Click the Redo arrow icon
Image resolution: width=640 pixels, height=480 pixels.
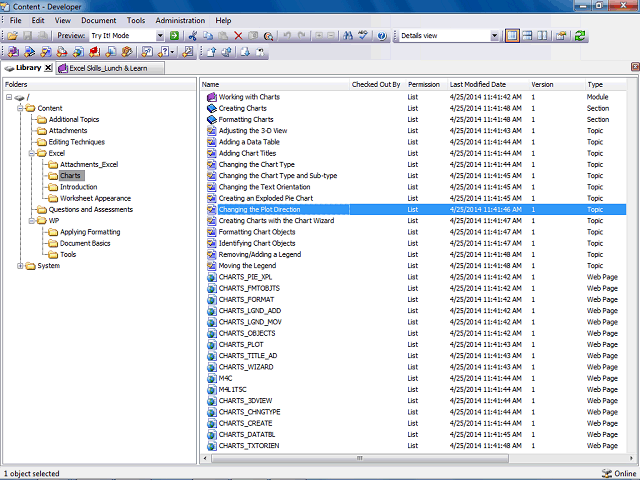[302, 36]
